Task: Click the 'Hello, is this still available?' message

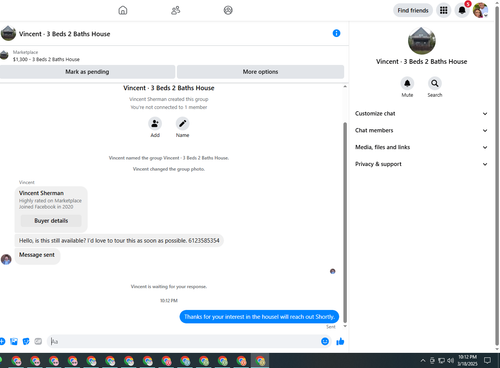Action: point(119,241)
